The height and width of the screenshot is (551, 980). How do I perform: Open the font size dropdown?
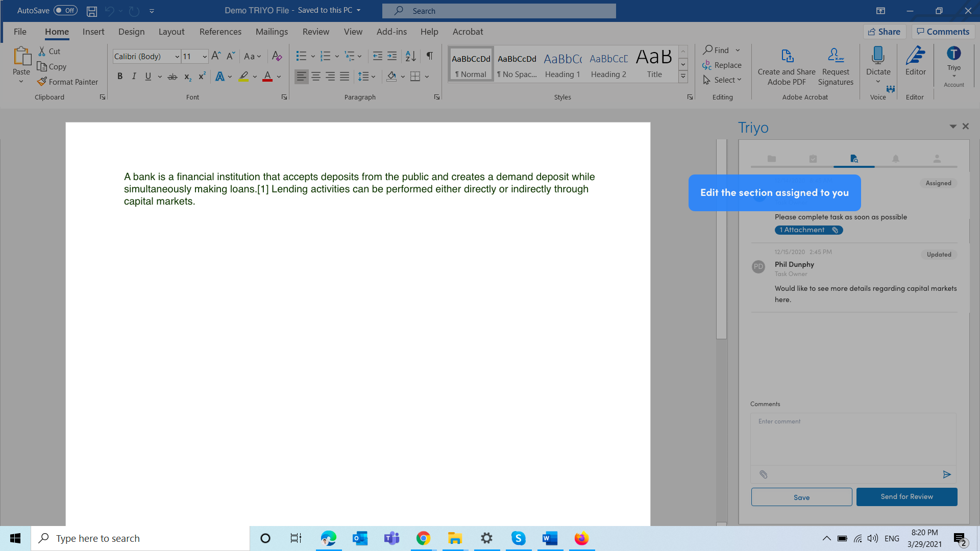[x=204, y=57]
